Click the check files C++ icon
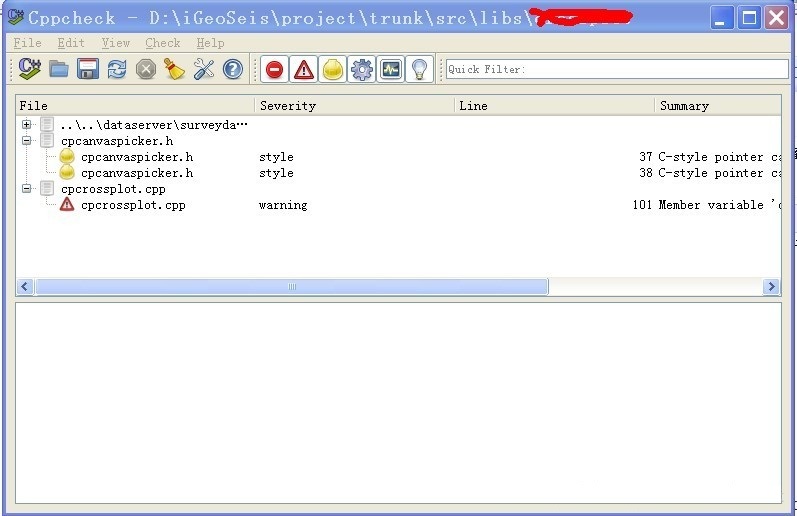This screenshot has height=516, width=797. (30, 69)
